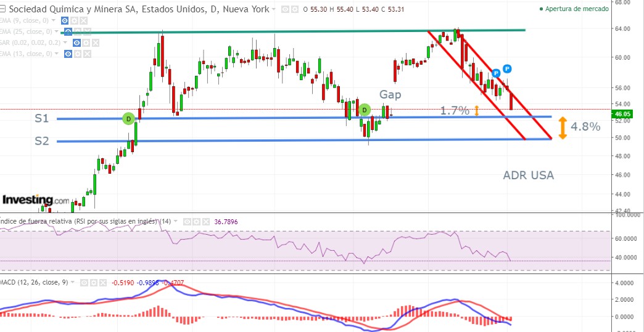Select the 'MACD (12, 26, close, 9)' label
Screen dimensions: 644x332
coord(34,282)
